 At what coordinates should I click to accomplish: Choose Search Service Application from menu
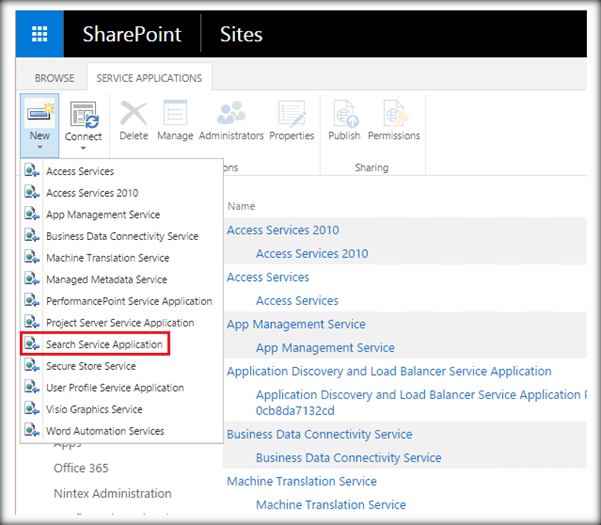(x=105, y=344)
